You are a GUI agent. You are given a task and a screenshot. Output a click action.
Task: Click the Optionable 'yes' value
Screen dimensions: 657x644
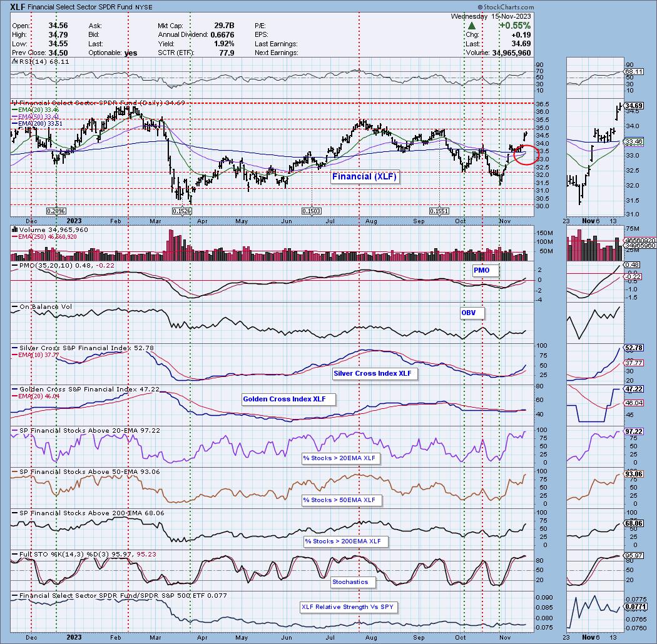point(131,53)
